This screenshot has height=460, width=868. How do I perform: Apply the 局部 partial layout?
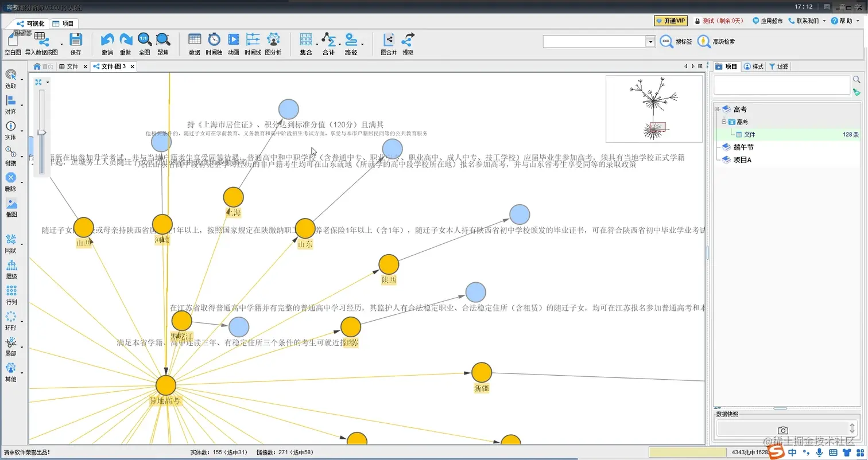click(x=10, y=347)
